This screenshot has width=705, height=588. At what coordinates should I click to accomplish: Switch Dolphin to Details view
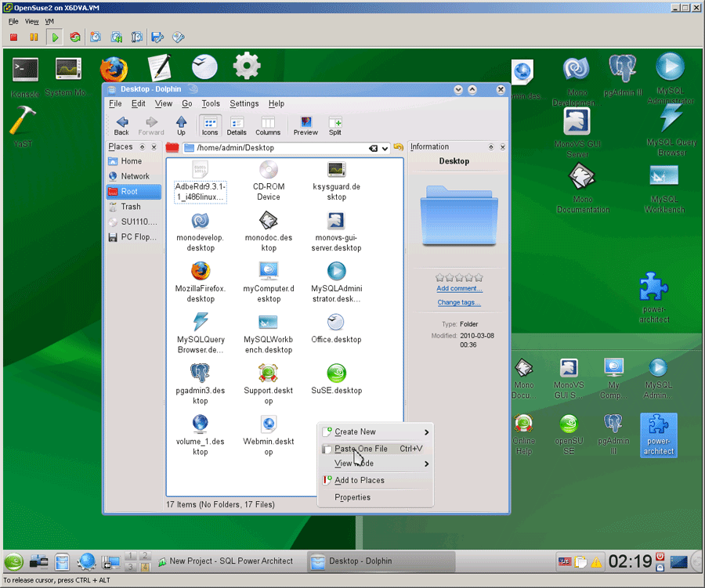[x=237, y=125]
